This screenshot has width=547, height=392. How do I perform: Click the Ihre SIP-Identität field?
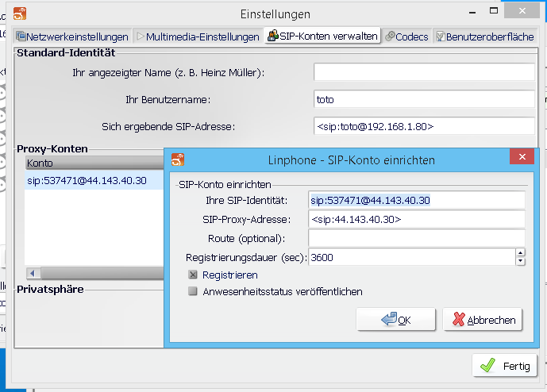pos(417,201)
